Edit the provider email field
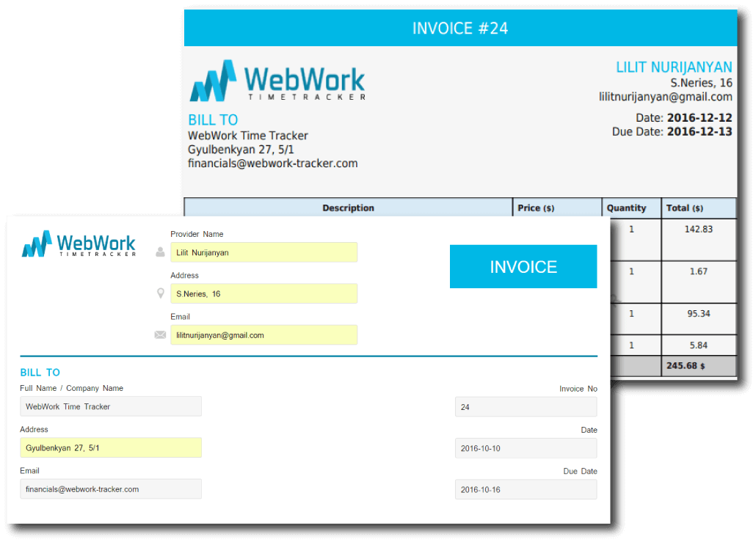The image size is (756, 542). 263,335
